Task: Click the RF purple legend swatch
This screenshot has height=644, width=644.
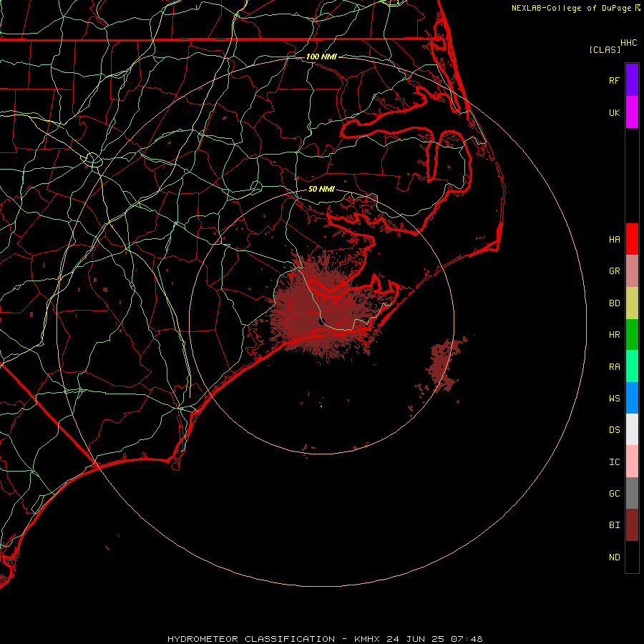Action: pyautogui.click(x=632, y=79)
